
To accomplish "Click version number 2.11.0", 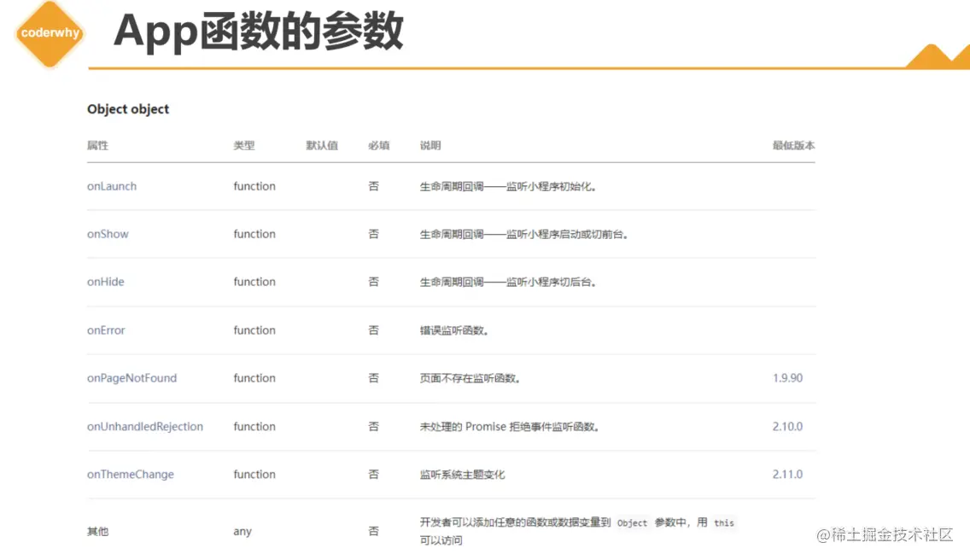I will [x=787, y=474].
